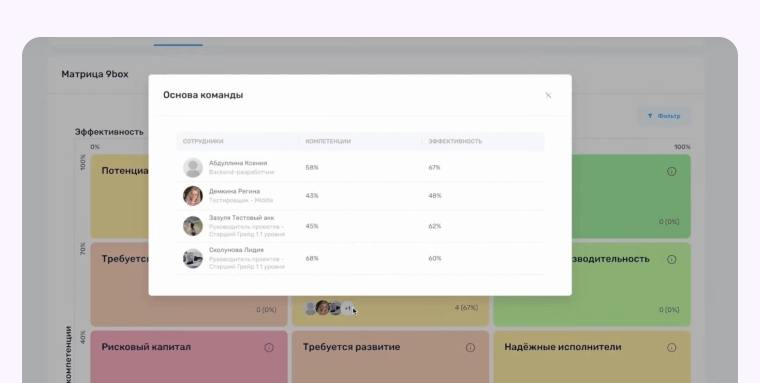Image resolution: width=760 pixels, height=383 pixels.
Task: Click the Тестировщик - Middle position label
Action: pos(241,200)
